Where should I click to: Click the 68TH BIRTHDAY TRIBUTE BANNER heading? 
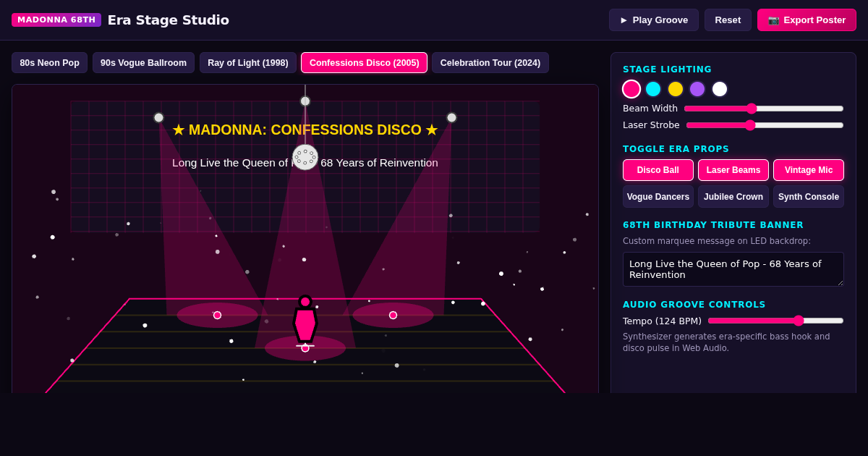click(713, 225)
